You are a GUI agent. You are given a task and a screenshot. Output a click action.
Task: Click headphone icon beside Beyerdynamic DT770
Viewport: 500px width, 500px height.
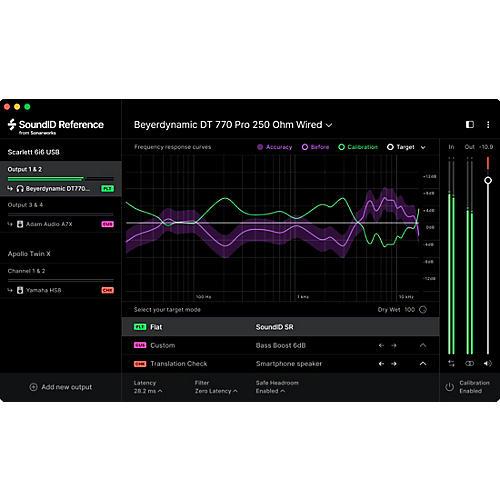[x=20, y=189]
